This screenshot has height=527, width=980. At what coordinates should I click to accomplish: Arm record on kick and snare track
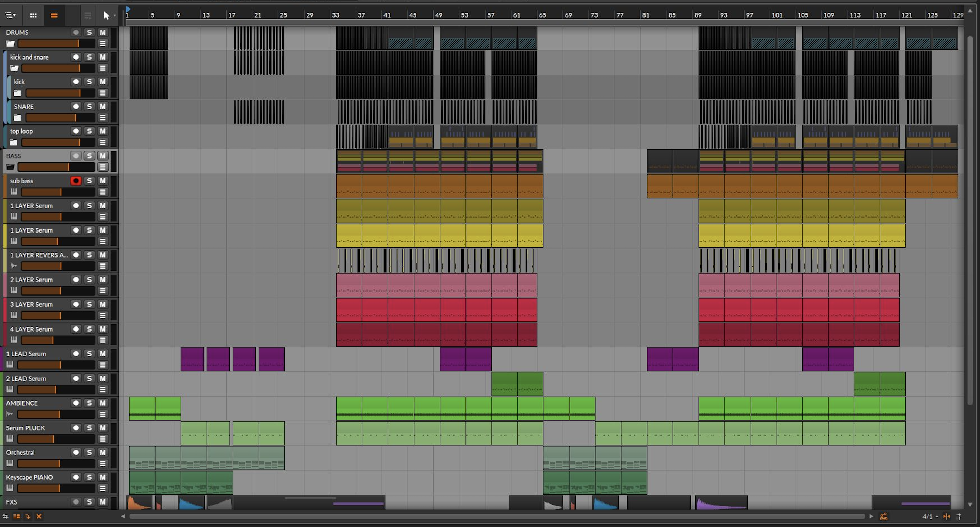pos(76,57)
